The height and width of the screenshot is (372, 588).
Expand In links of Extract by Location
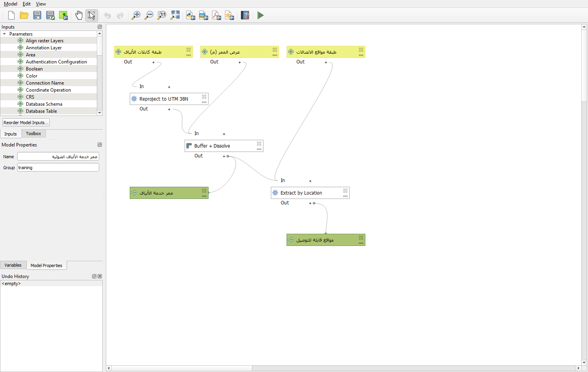310,181
